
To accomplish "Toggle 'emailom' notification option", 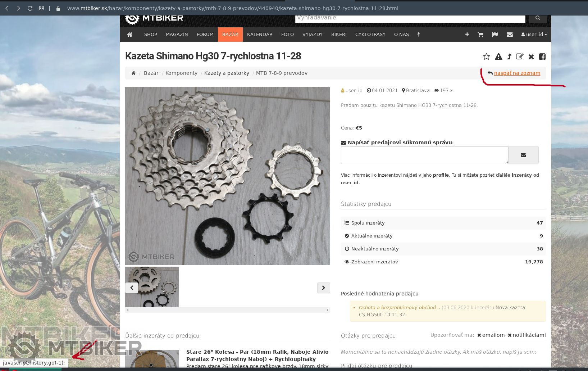I will [491, 335].
